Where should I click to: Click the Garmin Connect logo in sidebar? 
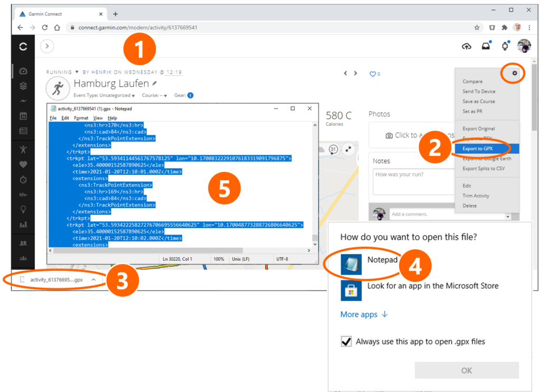click(x=23, y=46)
